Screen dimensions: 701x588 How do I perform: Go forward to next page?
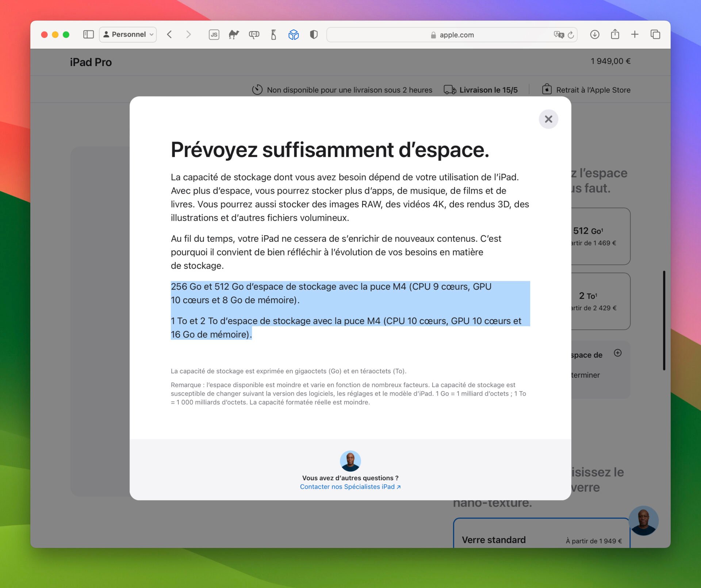tap(188, 35)
